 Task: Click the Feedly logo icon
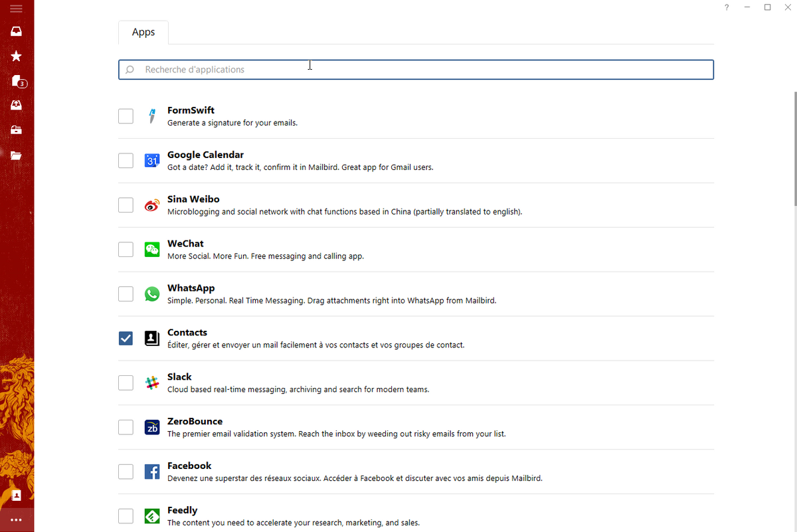pos(152,516)
